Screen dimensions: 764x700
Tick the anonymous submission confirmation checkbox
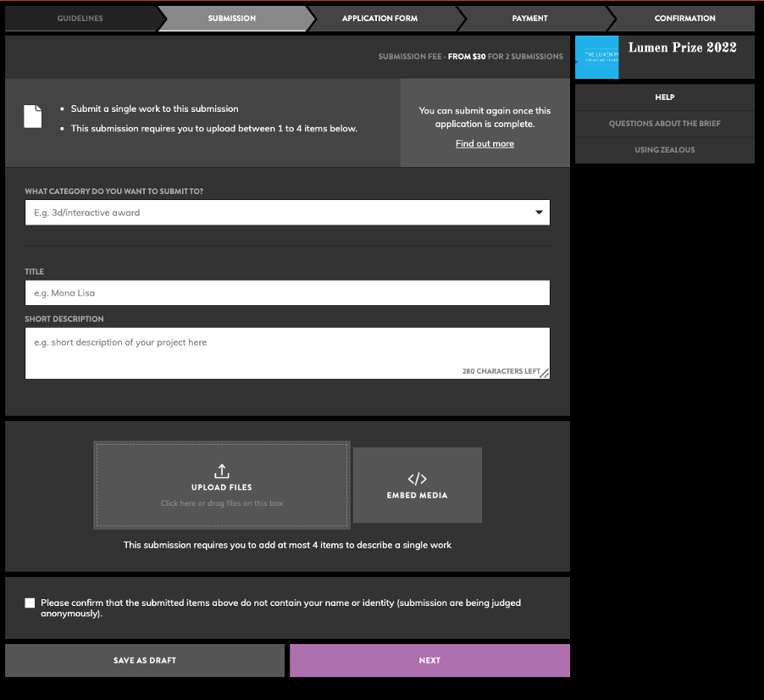coord(30,603)
